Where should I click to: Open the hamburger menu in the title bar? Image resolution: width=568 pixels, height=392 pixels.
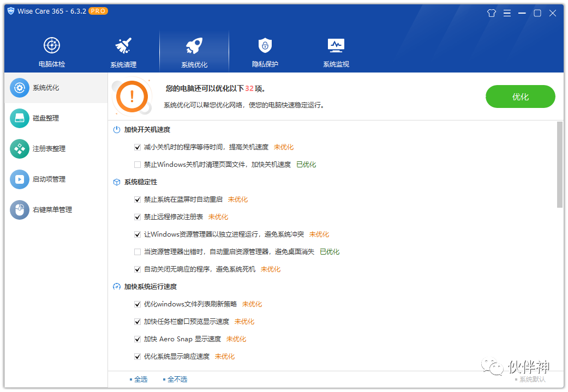507,13
